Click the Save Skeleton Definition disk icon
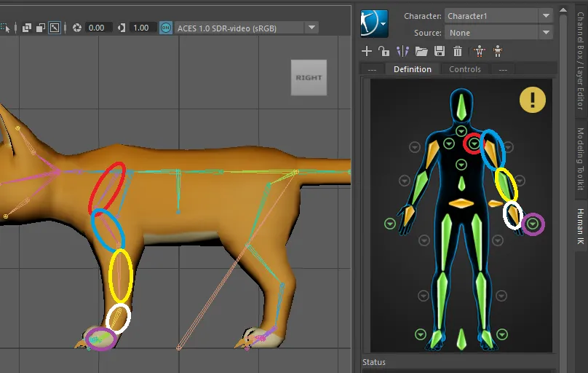This screenshot has height=373, width=588. coord(440,51)
